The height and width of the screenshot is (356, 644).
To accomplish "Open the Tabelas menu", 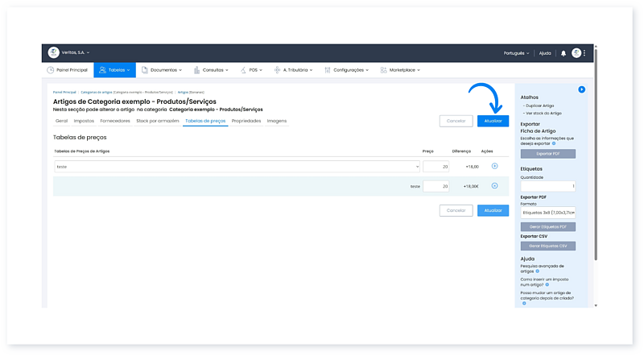I will click(x=114, y=70).
